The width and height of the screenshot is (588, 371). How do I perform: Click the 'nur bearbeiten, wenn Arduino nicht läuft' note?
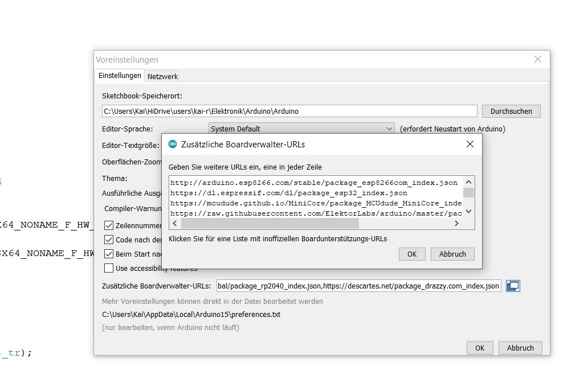(x=170, y=328)
